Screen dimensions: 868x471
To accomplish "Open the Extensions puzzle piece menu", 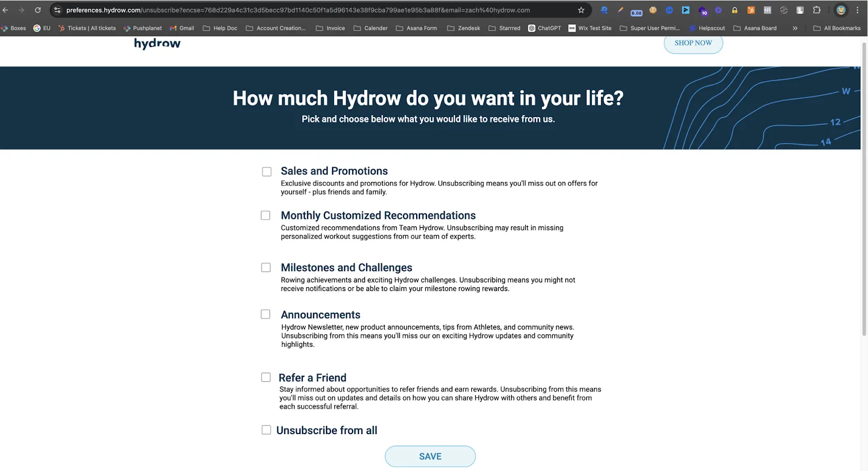I will click(x=816, y=10).
